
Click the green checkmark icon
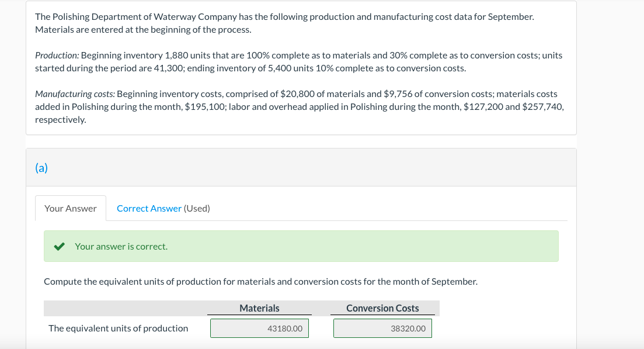point(58,246)
